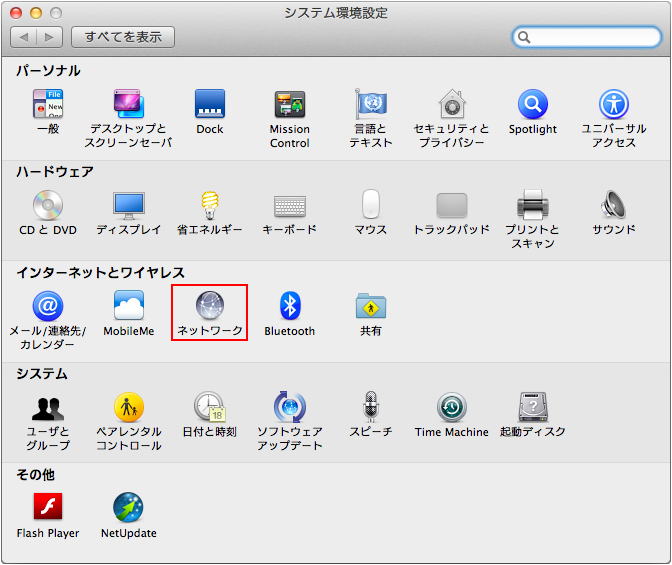Viewport: 672px width, 565px height.
Task: Close the システム環境設定 window
Action: coord(16,13)
